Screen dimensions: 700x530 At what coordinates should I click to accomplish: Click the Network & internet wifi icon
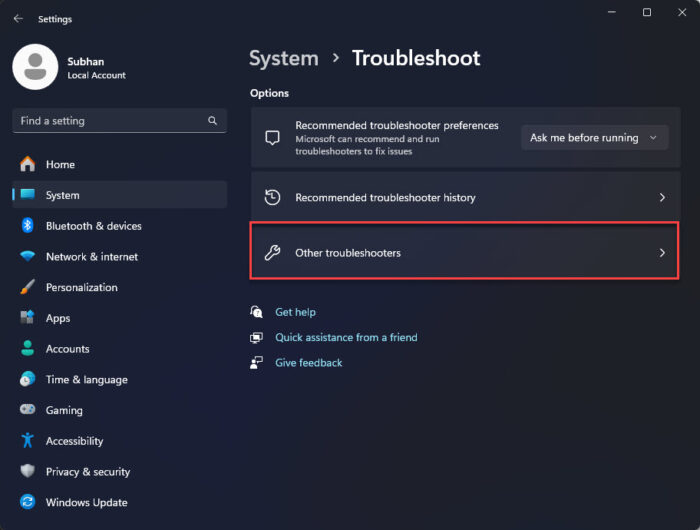click(x=28, y=256)
